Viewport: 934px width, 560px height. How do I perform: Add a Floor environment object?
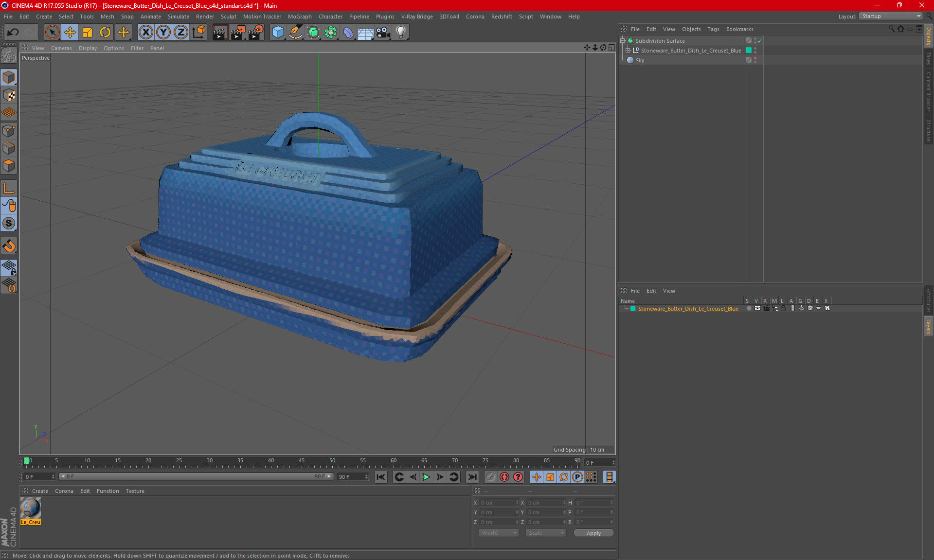(365, 33)
